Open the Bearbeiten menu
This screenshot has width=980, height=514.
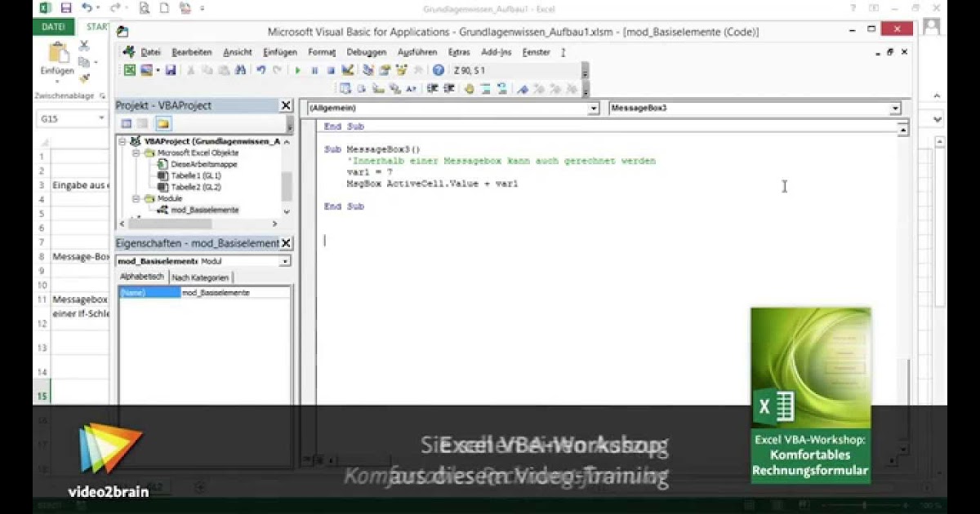(192, 52)
